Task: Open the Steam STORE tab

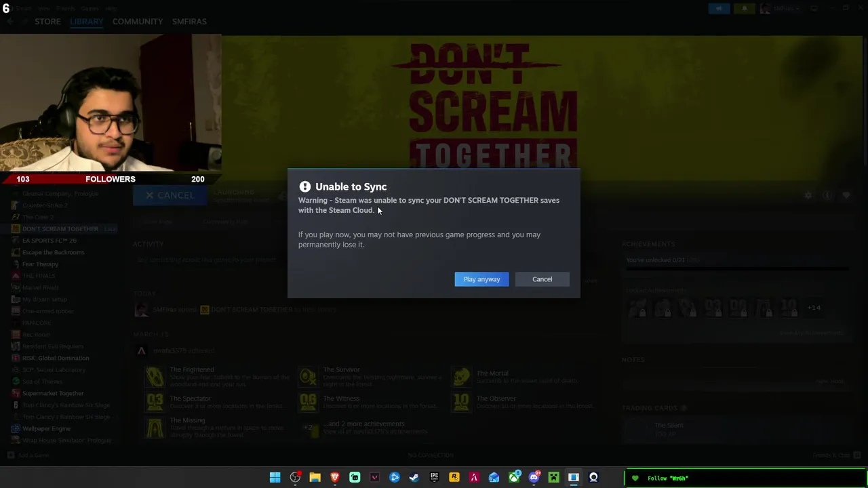Action: pos(47,22)
